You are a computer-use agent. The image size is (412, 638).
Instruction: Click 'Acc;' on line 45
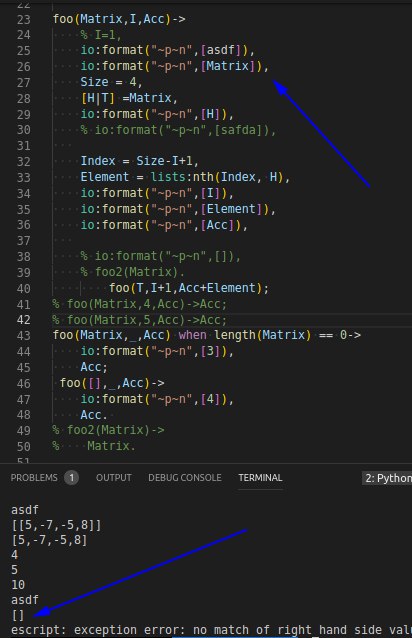[94, 367]
